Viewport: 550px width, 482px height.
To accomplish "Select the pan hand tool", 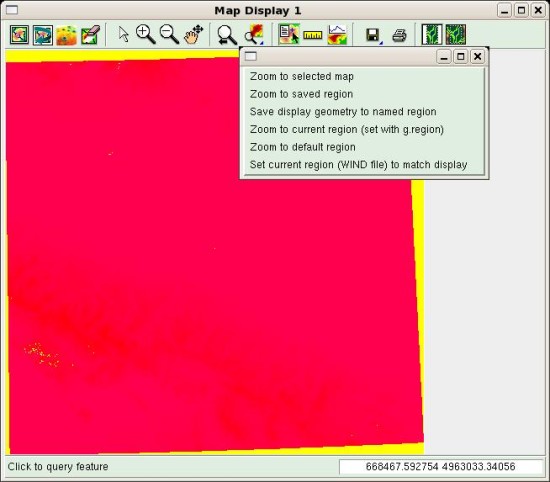I will click(193, 34).
